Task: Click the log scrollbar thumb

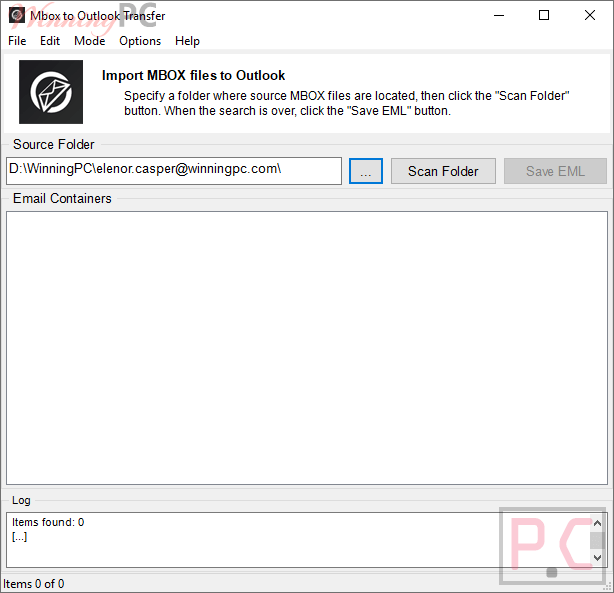Action: pyautogui.click(x=597, y=541)
